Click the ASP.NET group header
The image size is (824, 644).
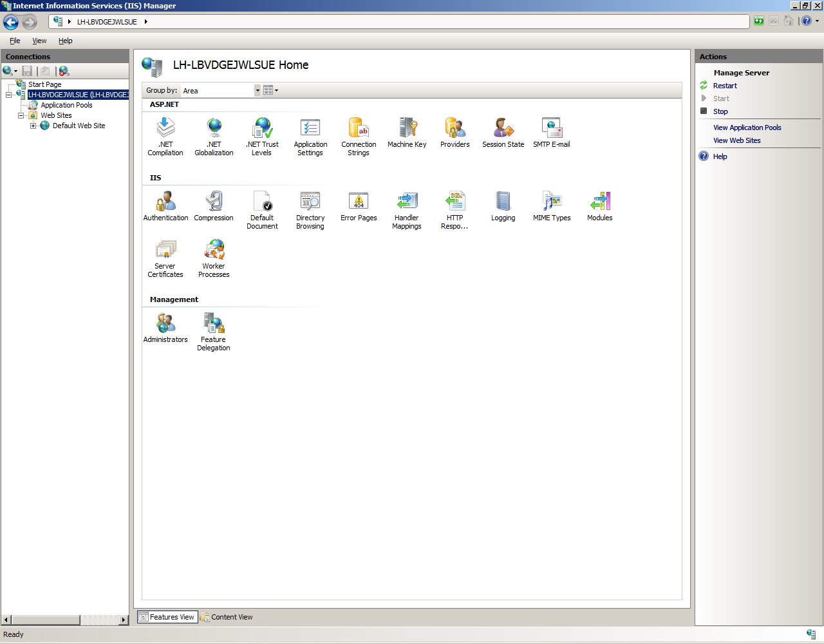click(164, 104)
